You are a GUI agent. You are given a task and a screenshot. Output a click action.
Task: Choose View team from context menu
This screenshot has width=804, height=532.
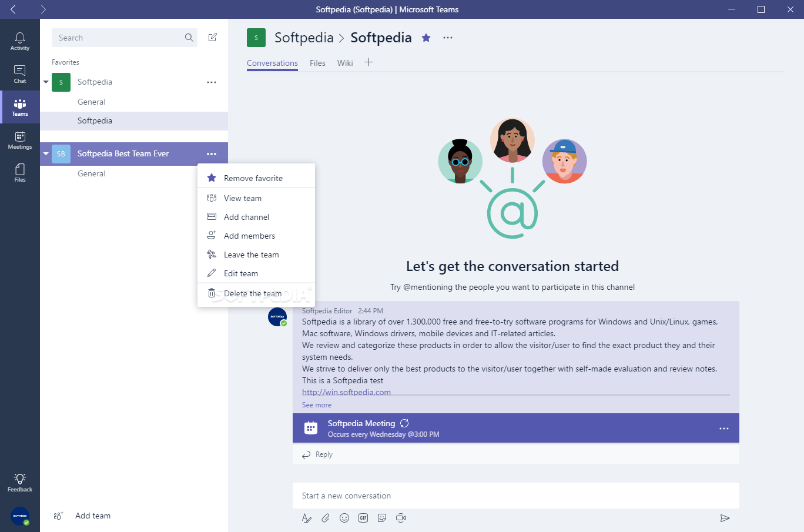point(256,198)
